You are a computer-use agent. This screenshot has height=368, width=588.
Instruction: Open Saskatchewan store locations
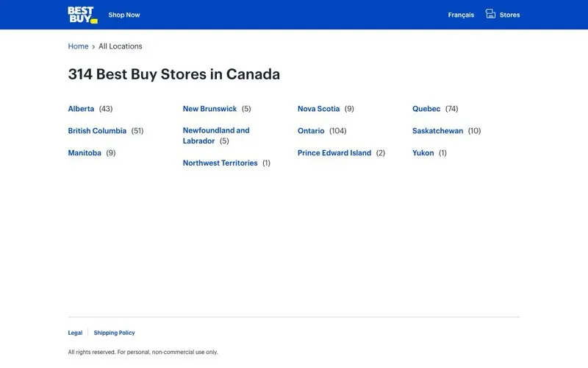point(437,131)
